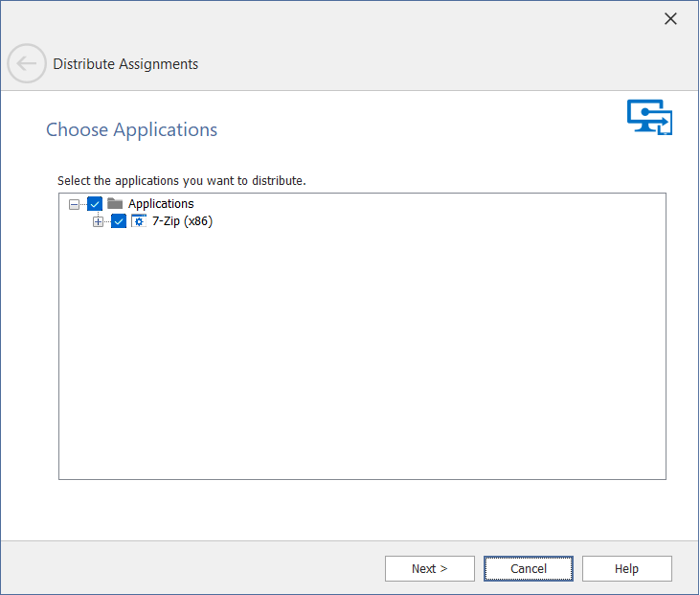Open Help for this wizard

point(626,568)
